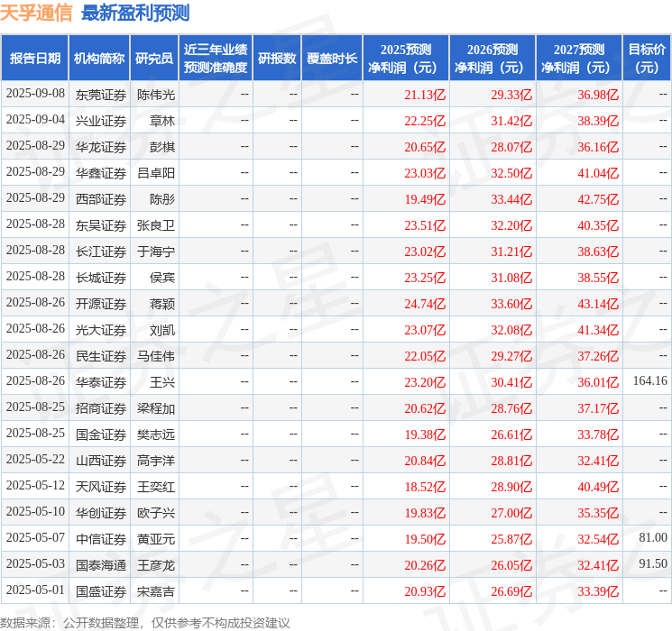
Task: Select the 华泰证券 institution cell
Action: pos(101,382)
